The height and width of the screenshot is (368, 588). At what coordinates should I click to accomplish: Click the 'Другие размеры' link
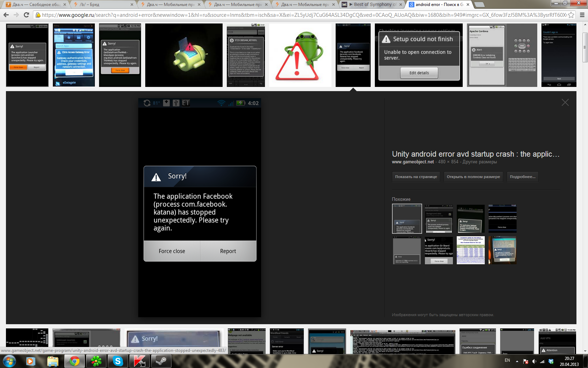coord(479,162)
